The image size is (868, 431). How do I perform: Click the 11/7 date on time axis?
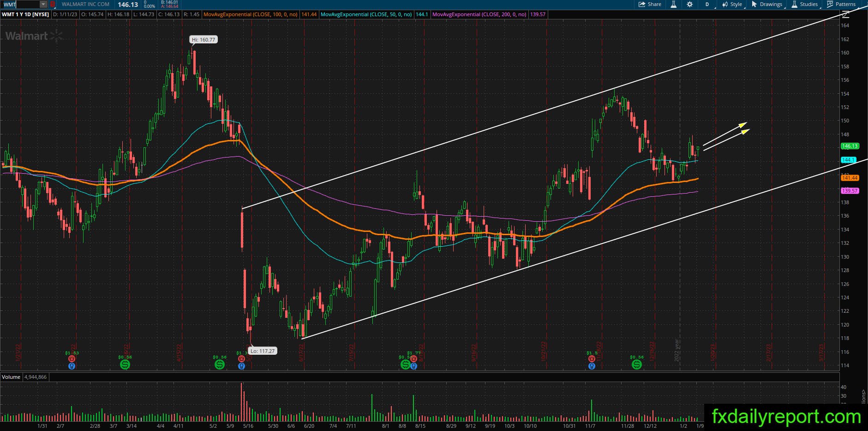pos(590,426)
